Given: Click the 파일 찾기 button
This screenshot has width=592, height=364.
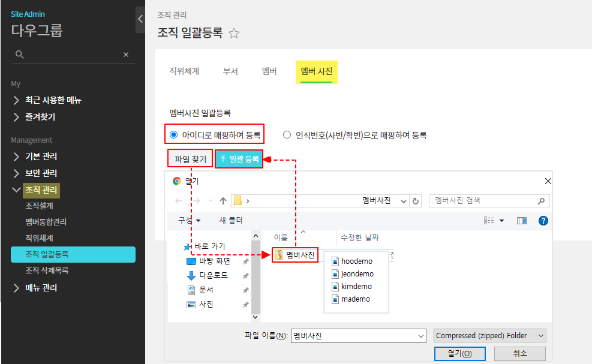Looking at the screenshot, I should coord(190,159).
